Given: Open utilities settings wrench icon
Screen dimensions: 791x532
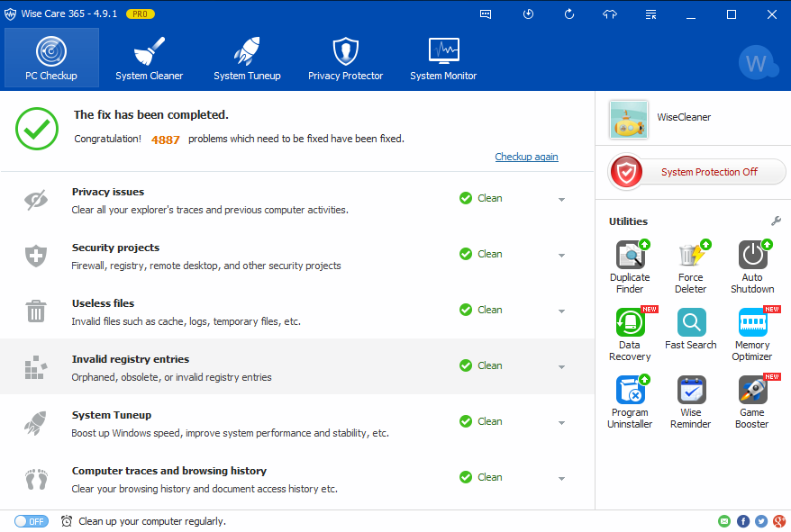Looking at the screenshot, I should click(776, 221).
